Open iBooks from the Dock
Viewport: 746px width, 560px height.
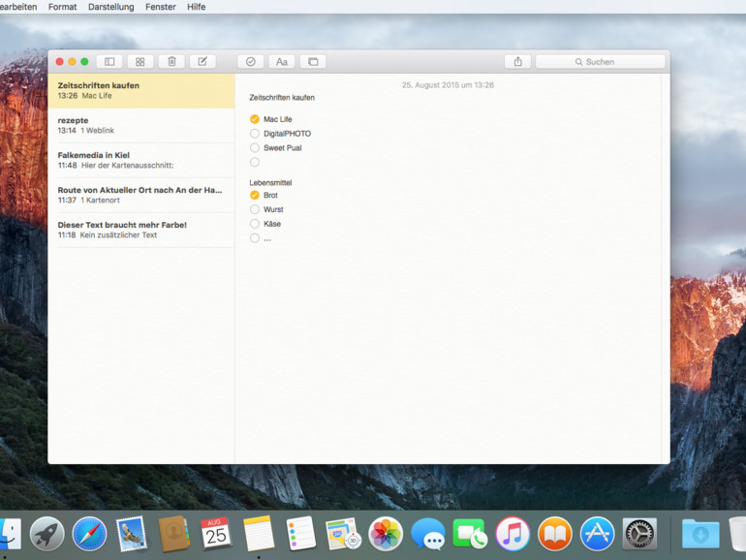point(555,534)
